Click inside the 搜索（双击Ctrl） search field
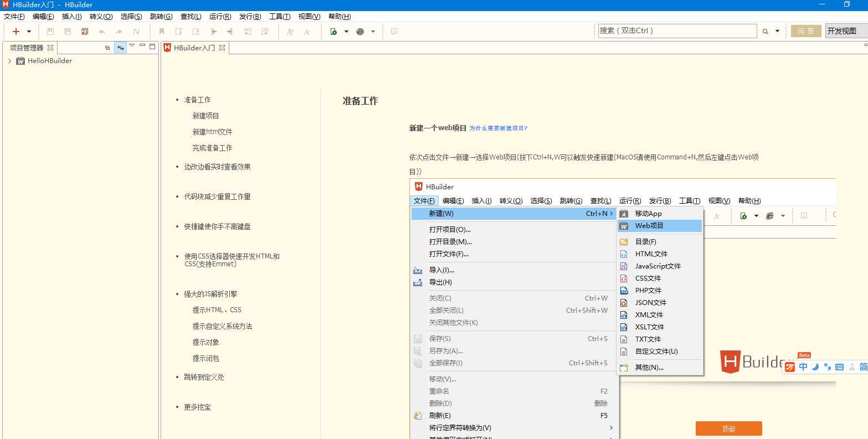Image resolution: width=868 pixels, height=439 pixels. tap(676, 31)
